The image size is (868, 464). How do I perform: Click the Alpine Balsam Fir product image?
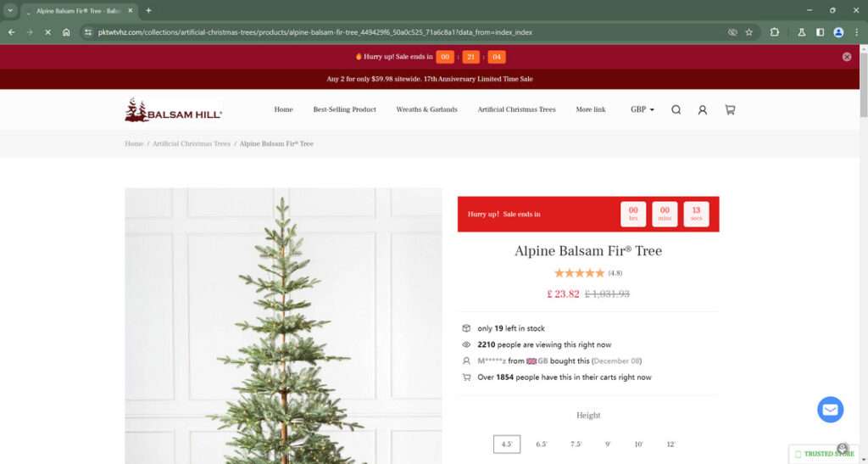(x=283, y=326)
